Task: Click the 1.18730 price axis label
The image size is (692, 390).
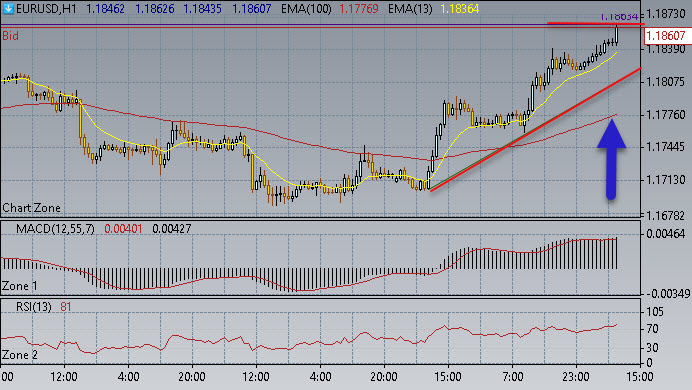Action: [666, 14]
